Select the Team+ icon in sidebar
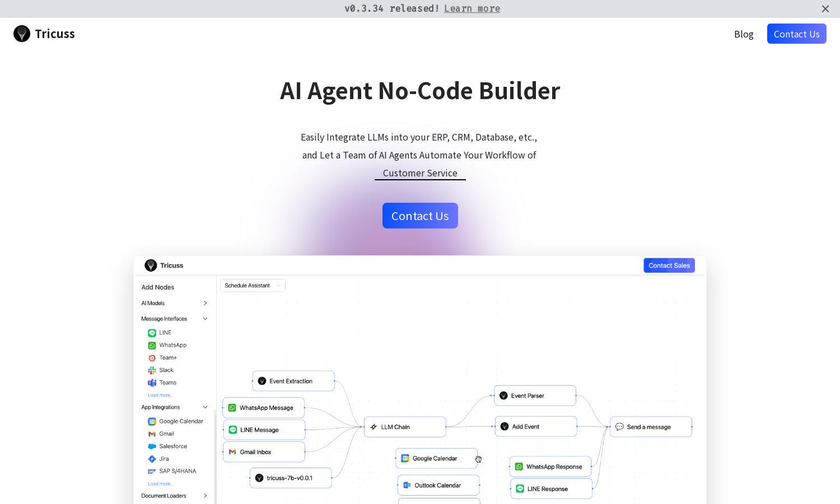This screenshot has height=504, width=840. (152, 358)
